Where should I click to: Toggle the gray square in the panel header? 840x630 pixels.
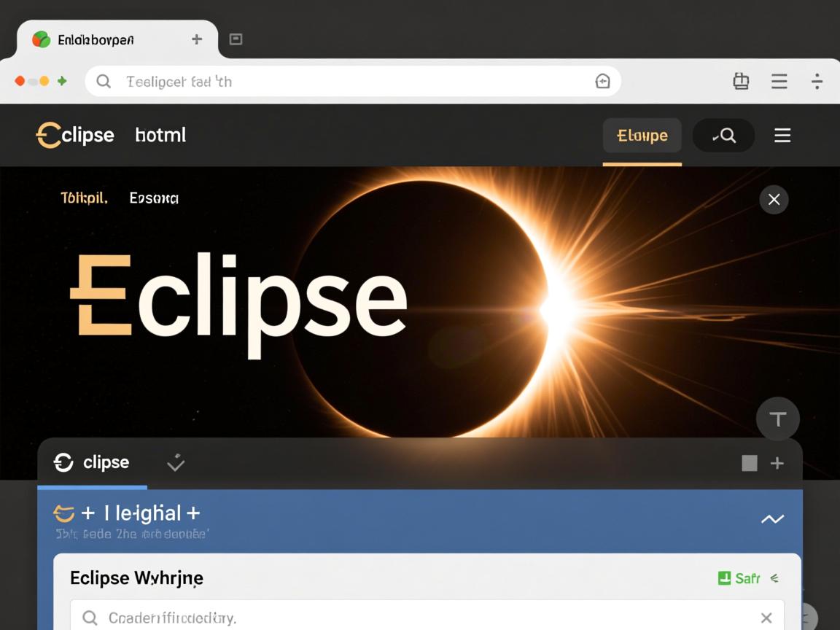[x=750, y=462]
